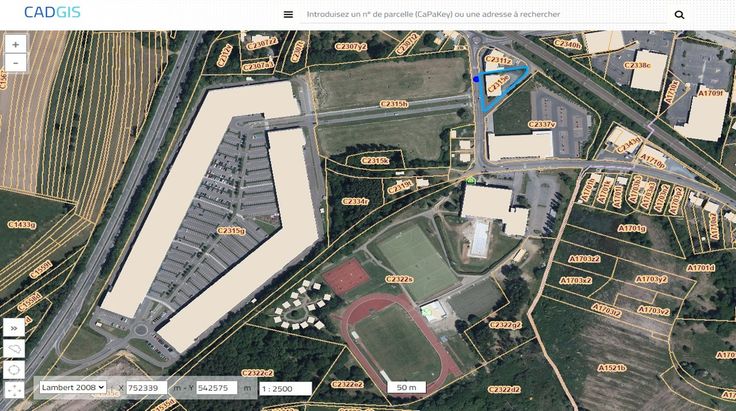This screenshot has height=411, width=736.
Task: Select the polygon drawing tool
Action: tap(15, 348)
